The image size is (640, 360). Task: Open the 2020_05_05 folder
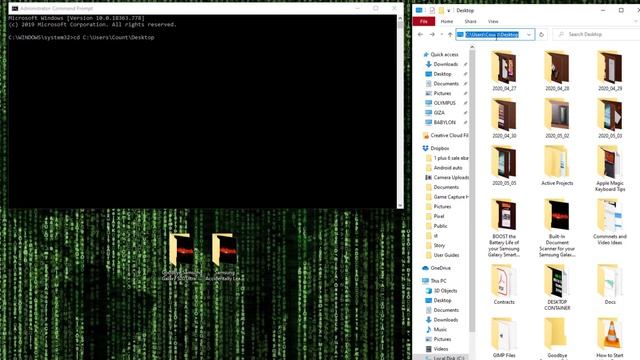pos(504,166)
